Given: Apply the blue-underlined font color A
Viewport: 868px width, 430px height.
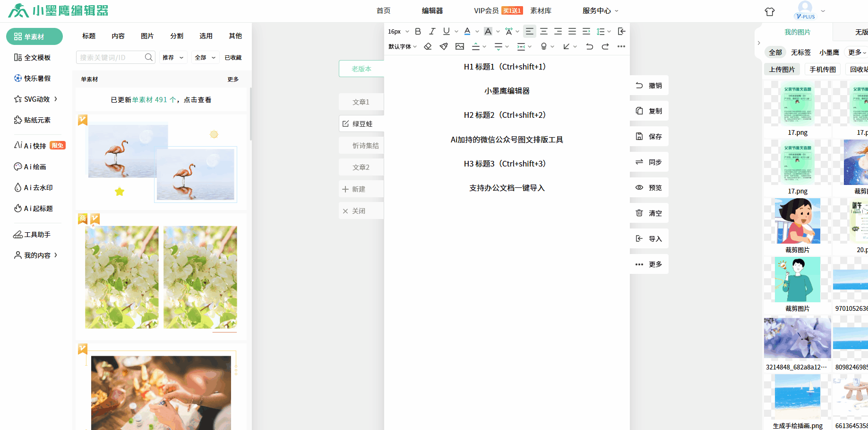Looking at the screenshot, I should tap(467, 31).
